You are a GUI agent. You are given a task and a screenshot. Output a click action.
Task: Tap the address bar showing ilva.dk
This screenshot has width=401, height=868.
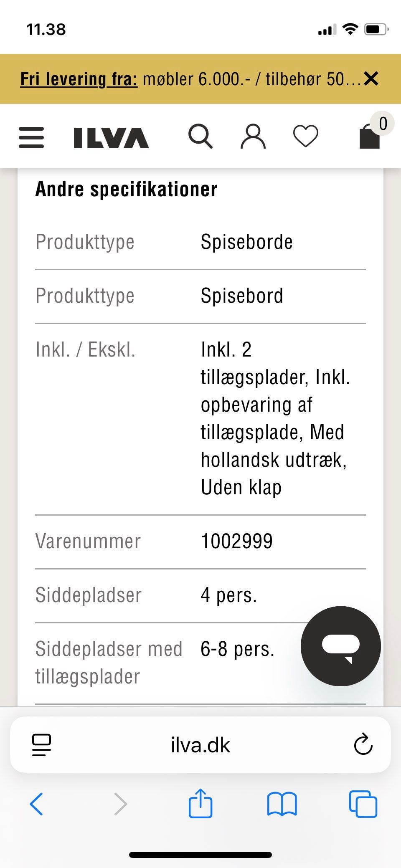click(200, 746)
